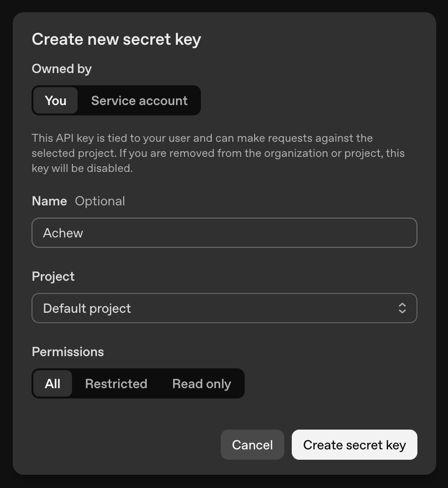Click the API key description paragraph
The height and width of the screenshot is (488, 448).
[218, 153]
